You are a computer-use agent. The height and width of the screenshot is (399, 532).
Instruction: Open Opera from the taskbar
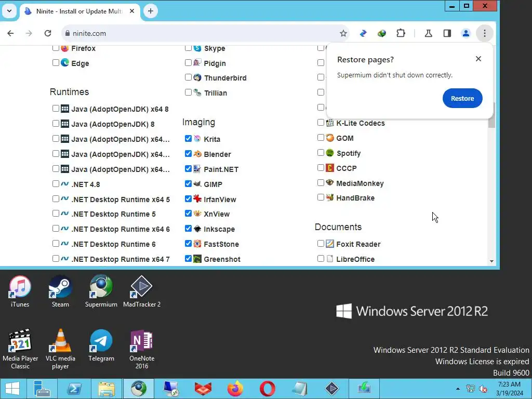point(268,389)
